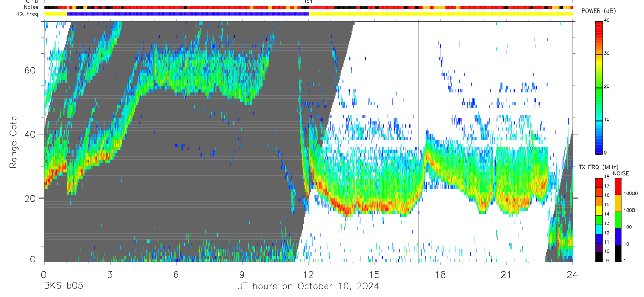Image resolution: width=644 pixels, height=297 pixels.
Task: Click the 1 tick on the NOISE scale
Action: point(625,261)
